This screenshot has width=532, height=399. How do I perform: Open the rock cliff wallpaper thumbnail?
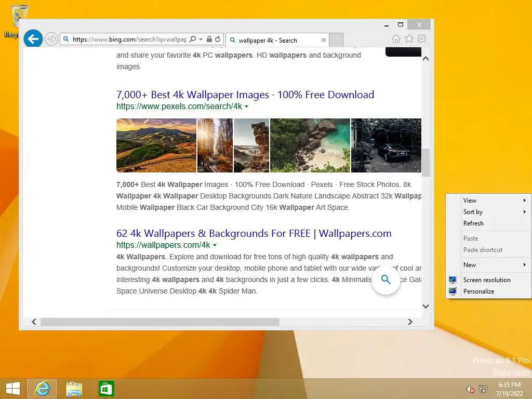pyautogui.click(x=251, y=145)
